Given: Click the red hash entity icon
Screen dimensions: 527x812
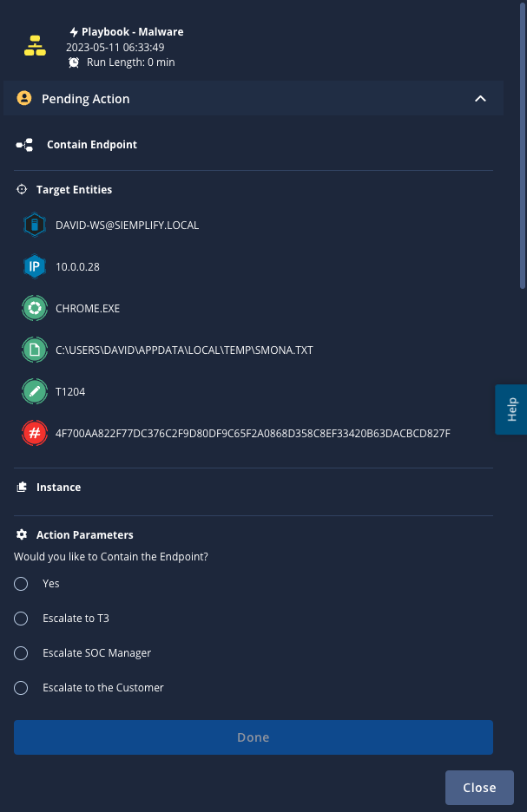Looking at the screenshot, I should pos(34,433).
